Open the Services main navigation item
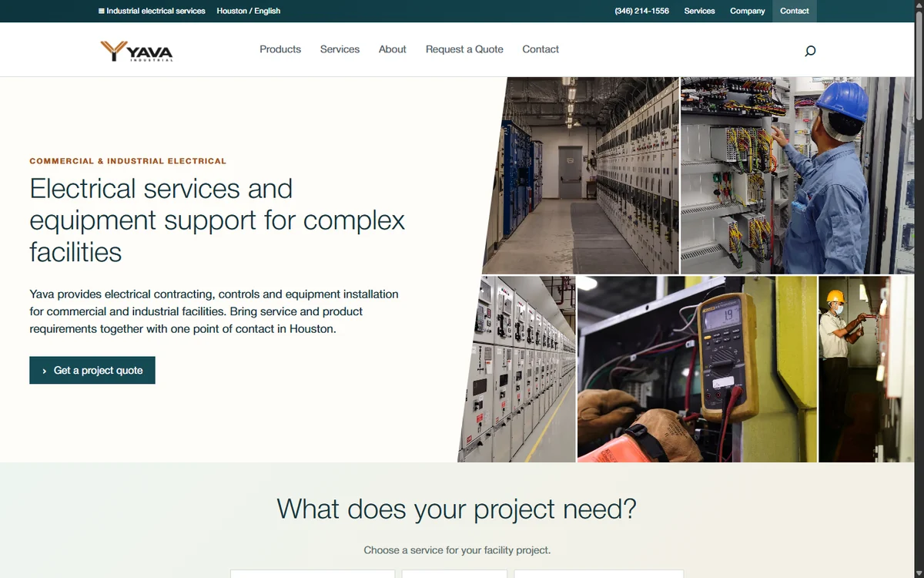 pos(340,49)
